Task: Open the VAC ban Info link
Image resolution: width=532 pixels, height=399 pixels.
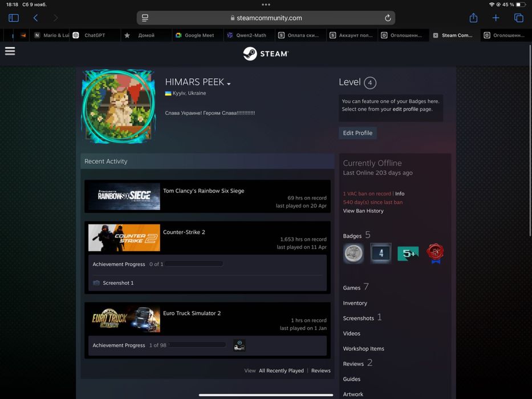Action: pyautogui.click(x=400, y=194)
